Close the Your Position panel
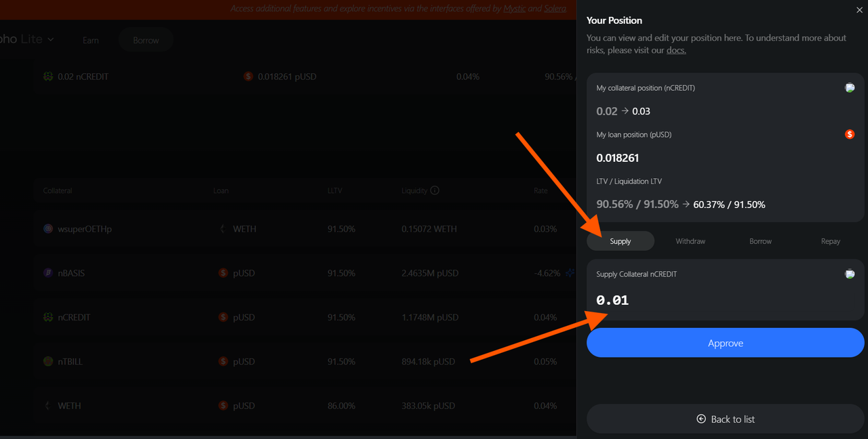This screenshot has height=439, width=868. (860, 9)
